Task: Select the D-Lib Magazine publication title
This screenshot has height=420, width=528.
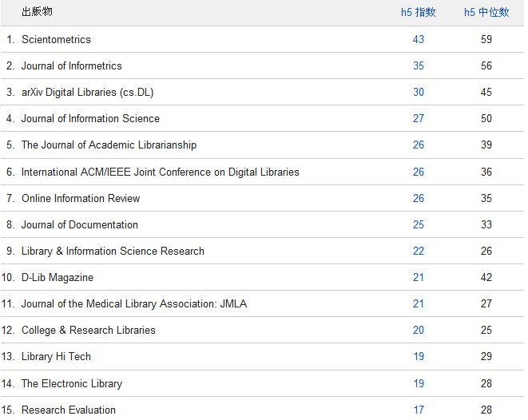Action: 58,277
